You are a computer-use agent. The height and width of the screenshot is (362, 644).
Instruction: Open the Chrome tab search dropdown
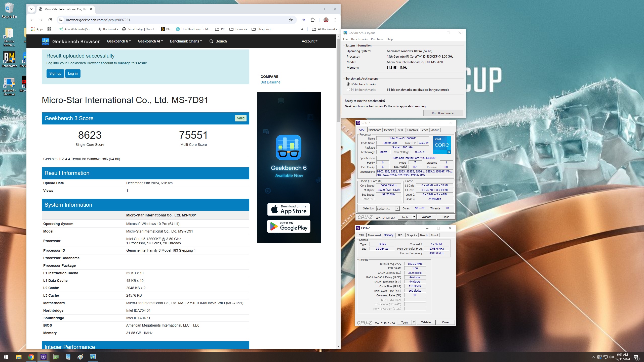coord(31,9)
